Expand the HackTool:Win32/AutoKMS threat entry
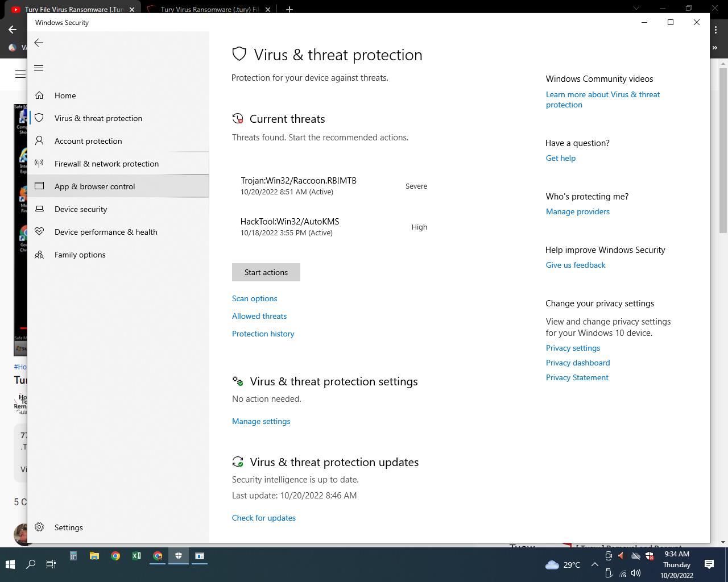The width and height of the screenshot is (728, 582). [x=289, y=226]
